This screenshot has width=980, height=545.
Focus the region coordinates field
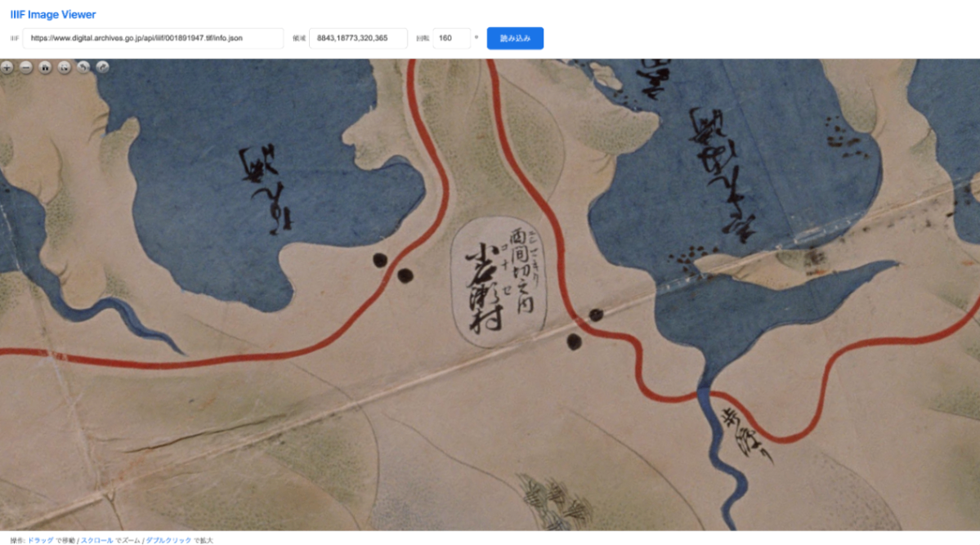pyautogui.click(x=358, y=38)
